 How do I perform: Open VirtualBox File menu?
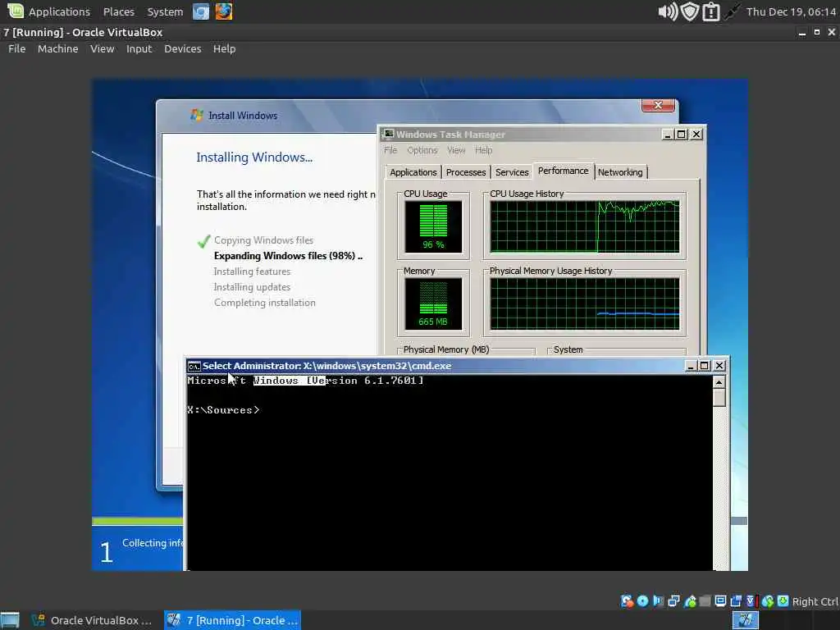[x=16, y=48]
